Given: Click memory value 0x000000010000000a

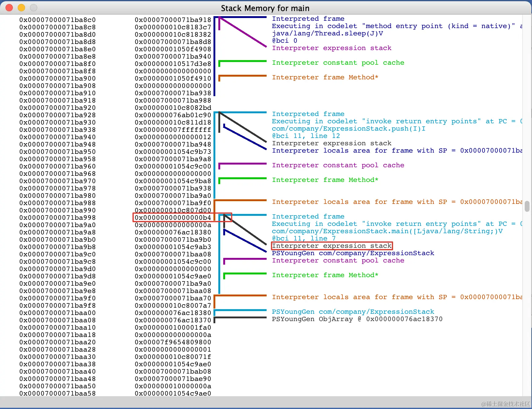Looking at the screenshot, I should click(x=173, y=386).
